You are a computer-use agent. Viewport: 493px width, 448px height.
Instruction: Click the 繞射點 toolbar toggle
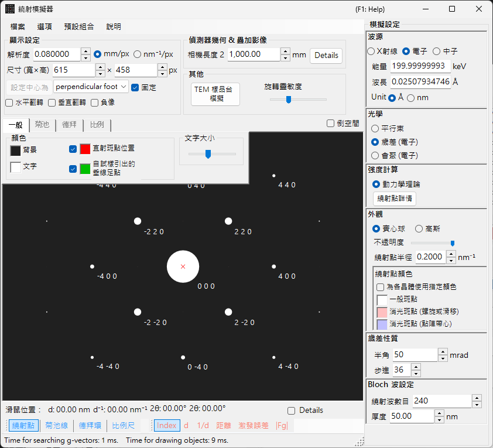23,426
